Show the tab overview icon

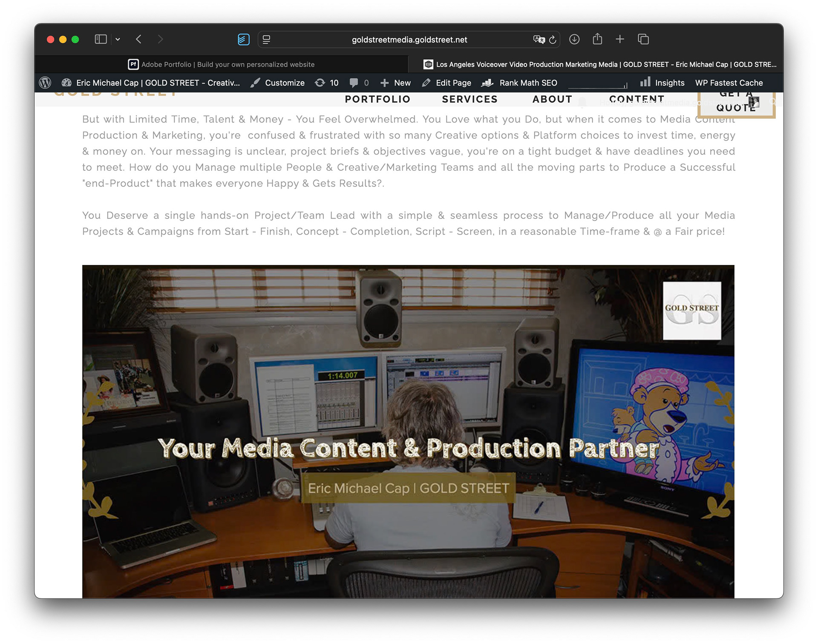(x=643, y=39)
